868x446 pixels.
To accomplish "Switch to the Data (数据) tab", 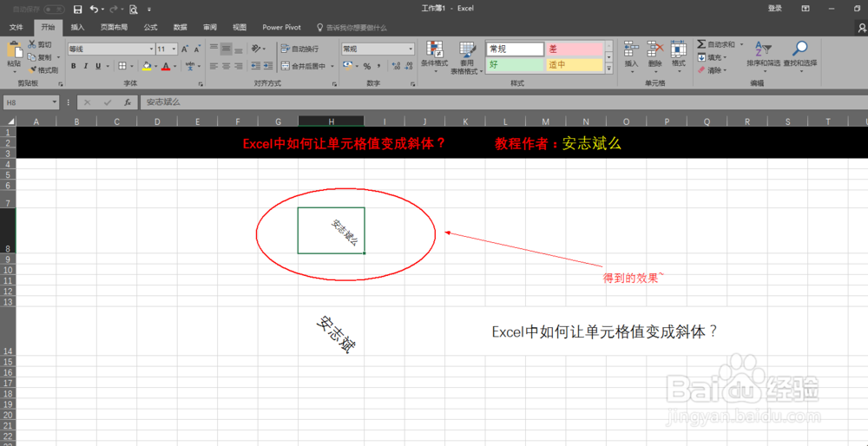I will (x=180, y=27).
